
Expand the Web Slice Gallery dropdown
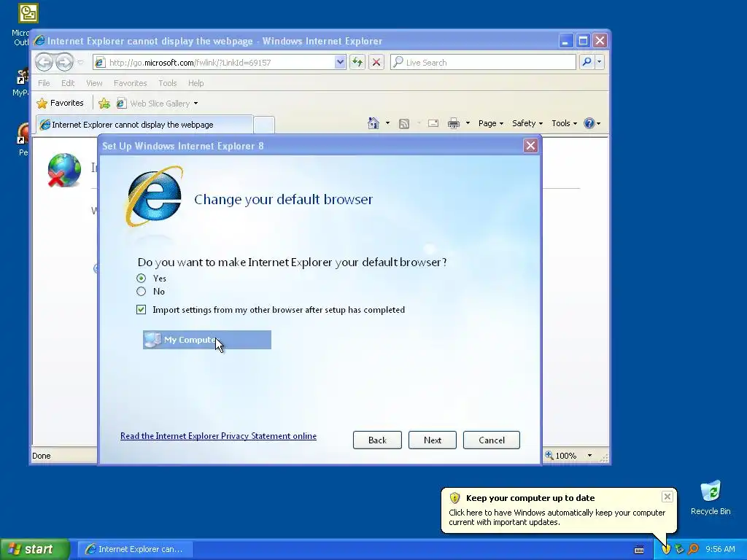click(x=196, y=104)
